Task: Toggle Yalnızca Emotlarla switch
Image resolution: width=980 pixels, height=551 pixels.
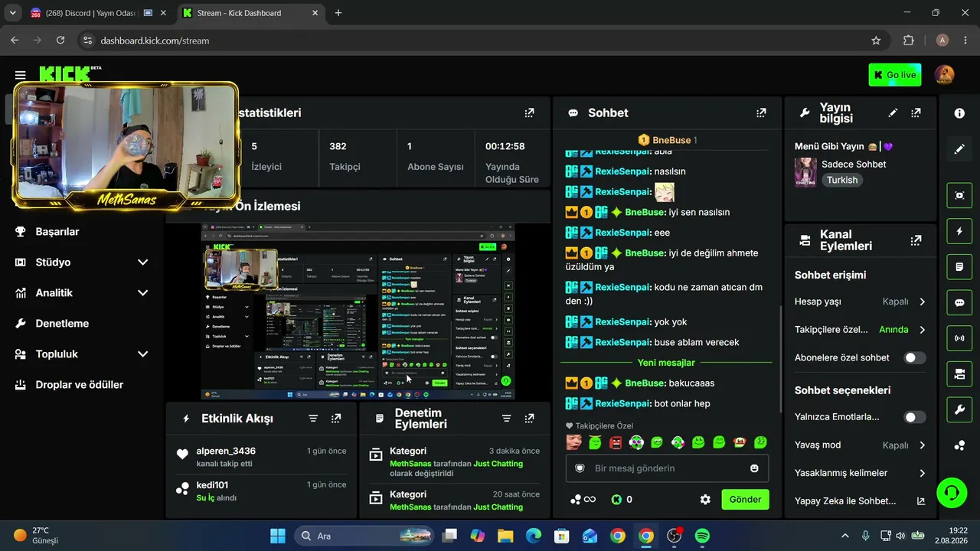Action: coord(914,417)
